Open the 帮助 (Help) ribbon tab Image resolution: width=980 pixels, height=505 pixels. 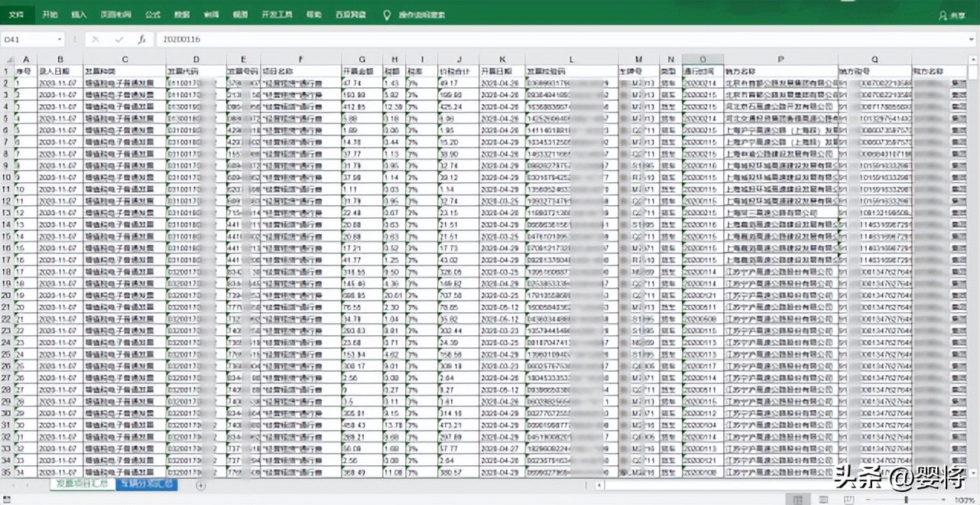click(x=313, y=15)
